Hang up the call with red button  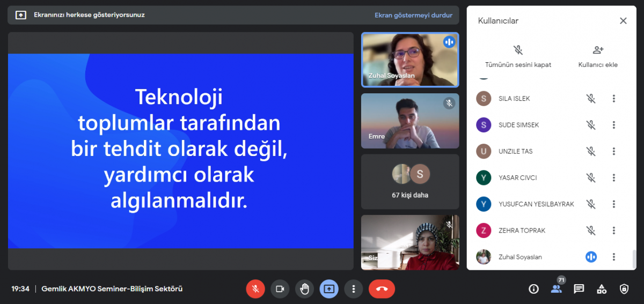(382, 289)
